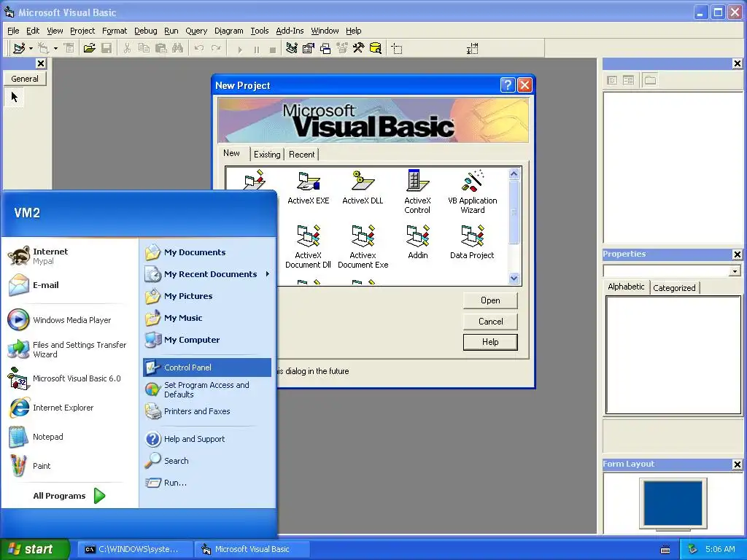Click the Undo toolbar icon
Image resolution: width=747 pixels, height=560 pixels.
click(199, 48)
